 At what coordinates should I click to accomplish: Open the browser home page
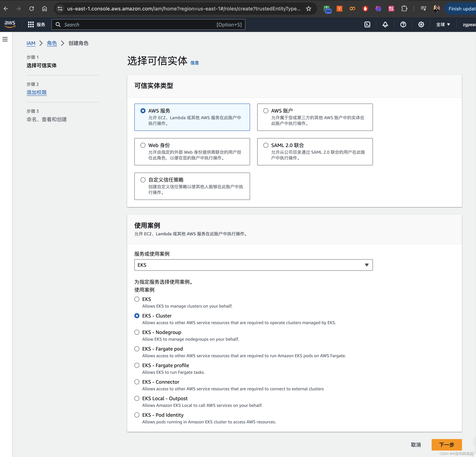[x=44, y=9]
